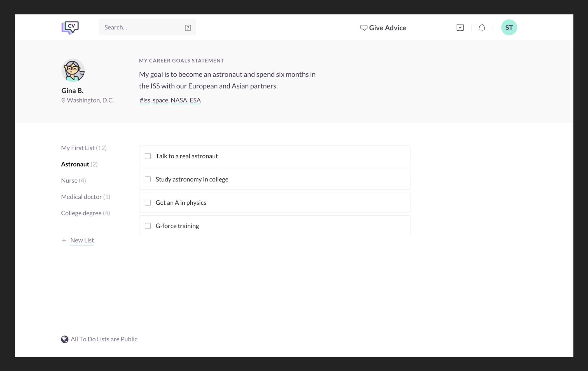This screenshot has width=588, height=371.
Task: Click the Give Advice button
Action: click(383, 27)
